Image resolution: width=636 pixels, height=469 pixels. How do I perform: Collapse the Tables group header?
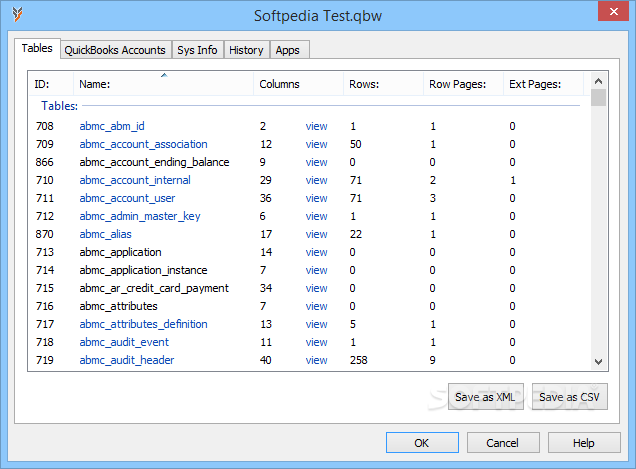coord(59,106)
